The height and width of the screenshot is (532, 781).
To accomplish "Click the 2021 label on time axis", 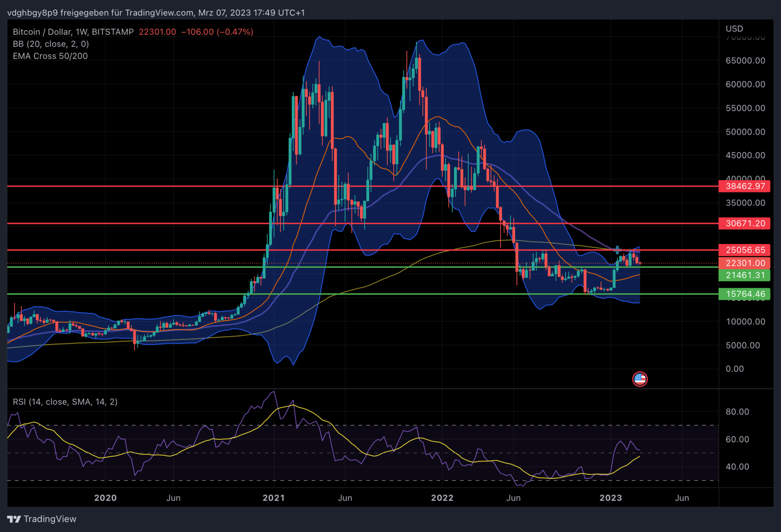I will (x=274, y=498).
